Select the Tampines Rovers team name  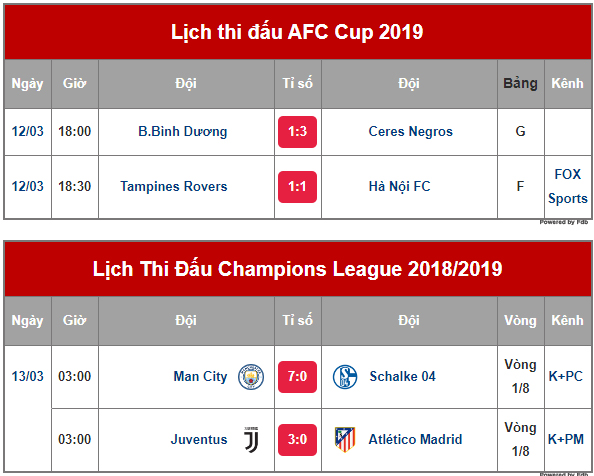click(x=174, y=186)
